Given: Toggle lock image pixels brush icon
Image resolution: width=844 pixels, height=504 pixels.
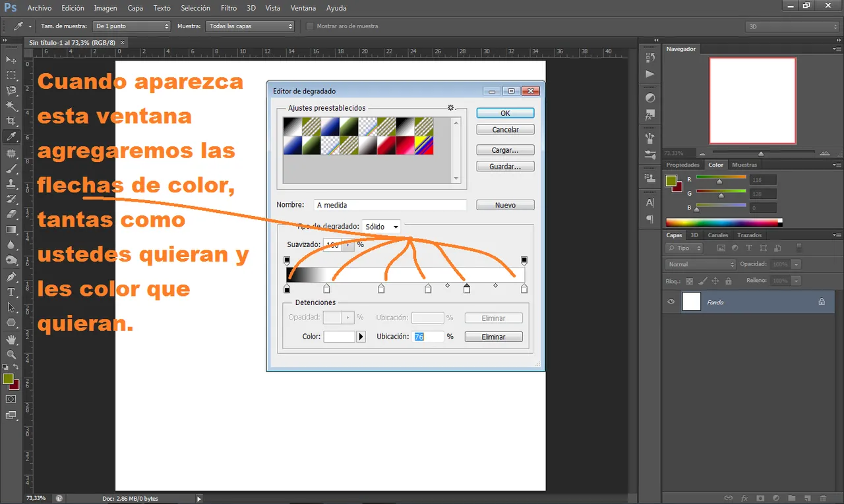Looking at the screenshot, I should [702, 281].
